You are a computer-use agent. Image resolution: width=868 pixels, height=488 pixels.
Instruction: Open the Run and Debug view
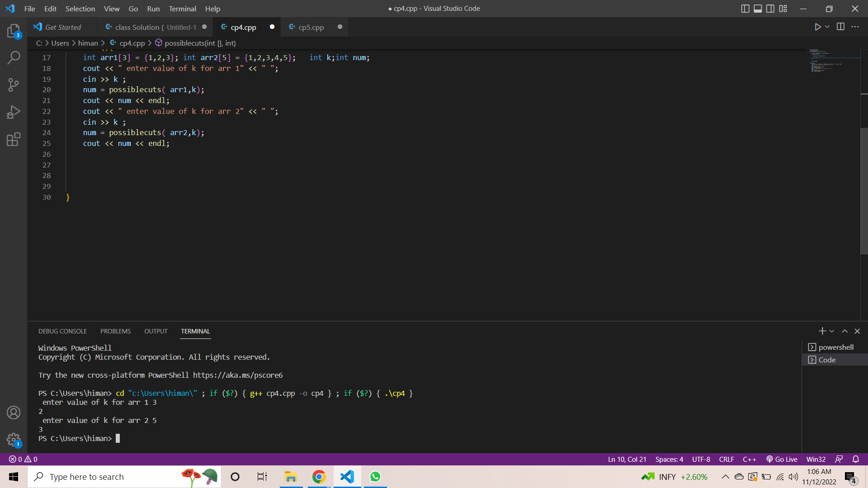click(14, 112)
